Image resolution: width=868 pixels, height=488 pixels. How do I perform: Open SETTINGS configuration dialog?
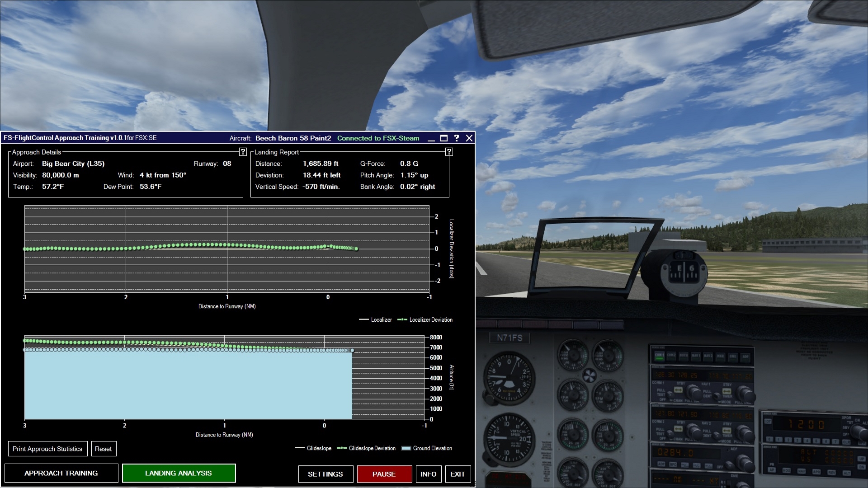(325, 474)
